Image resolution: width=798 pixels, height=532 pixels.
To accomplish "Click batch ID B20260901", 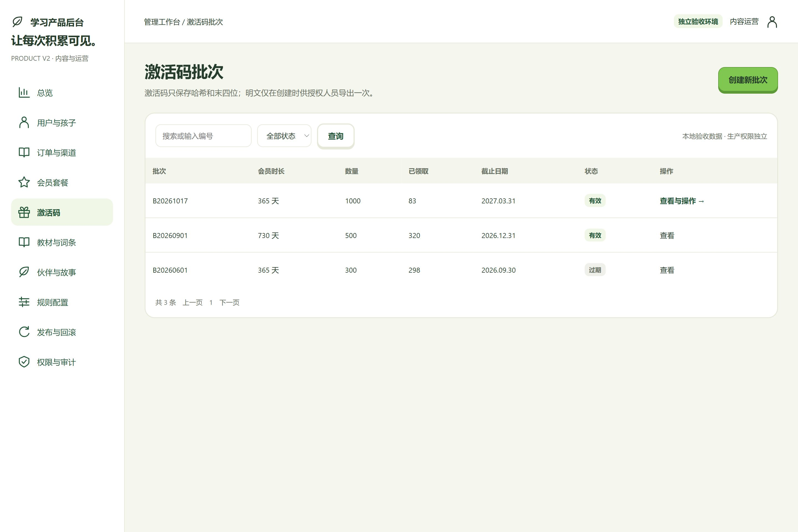I will click(x=170, y=236).
